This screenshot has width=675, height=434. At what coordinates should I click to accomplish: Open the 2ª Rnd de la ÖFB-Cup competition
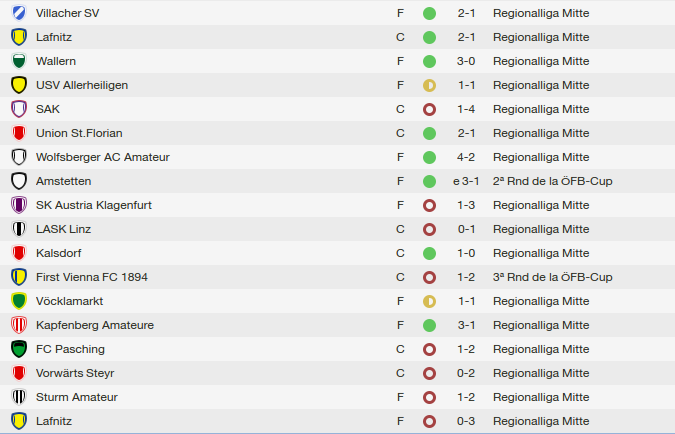click(x=553, y=181)
